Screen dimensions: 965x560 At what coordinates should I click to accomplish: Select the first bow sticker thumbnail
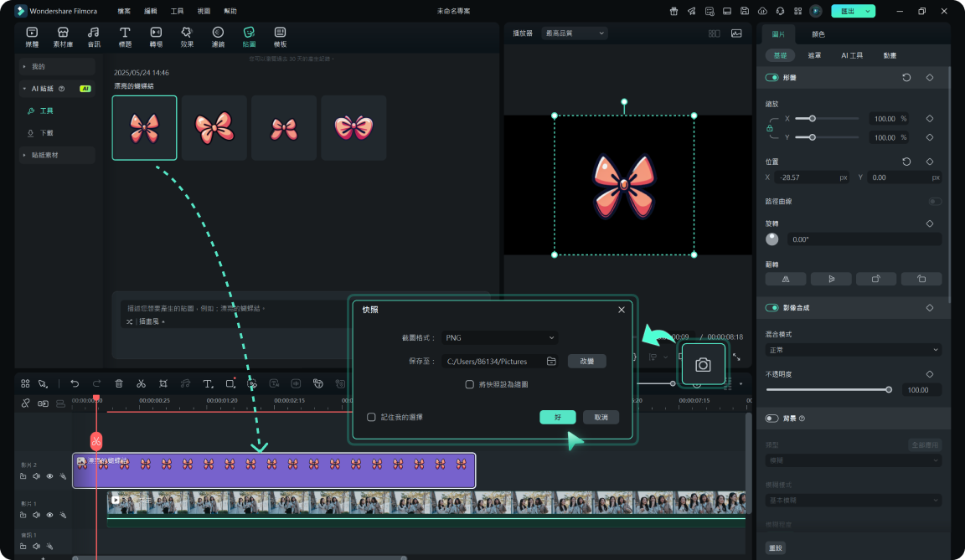click(145, 128)
